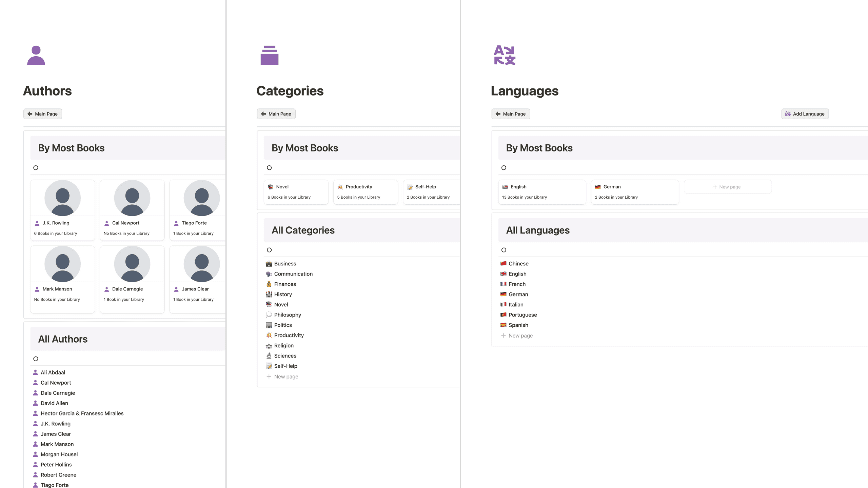Add New page in All Categories list
Image resolution: width=868 pixels, height=488 pixels.
point(286,377)
